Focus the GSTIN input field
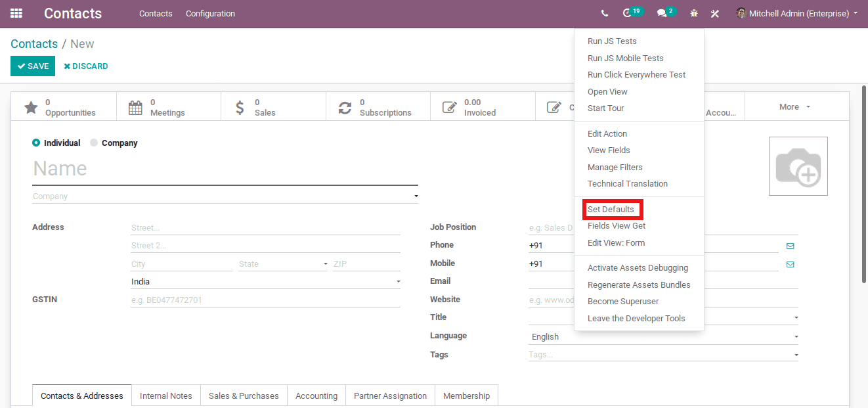Image resolution: width=868 pixels, height=408 pixels. pyautogui.click(x=265, y=300)
